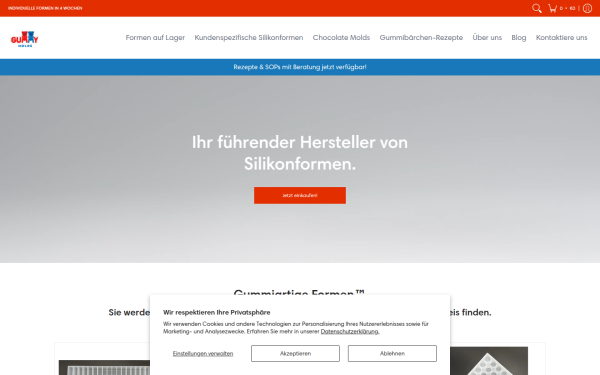This screenshot has height=375, width=600.
Task: Open the Datenschutzerklärung link
Action: 350,331
